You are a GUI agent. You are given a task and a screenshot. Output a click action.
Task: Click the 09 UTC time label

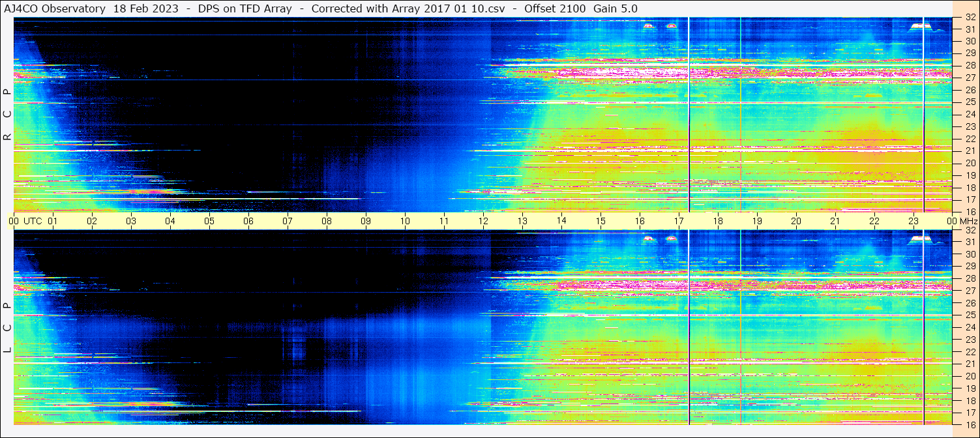point(366,221)
